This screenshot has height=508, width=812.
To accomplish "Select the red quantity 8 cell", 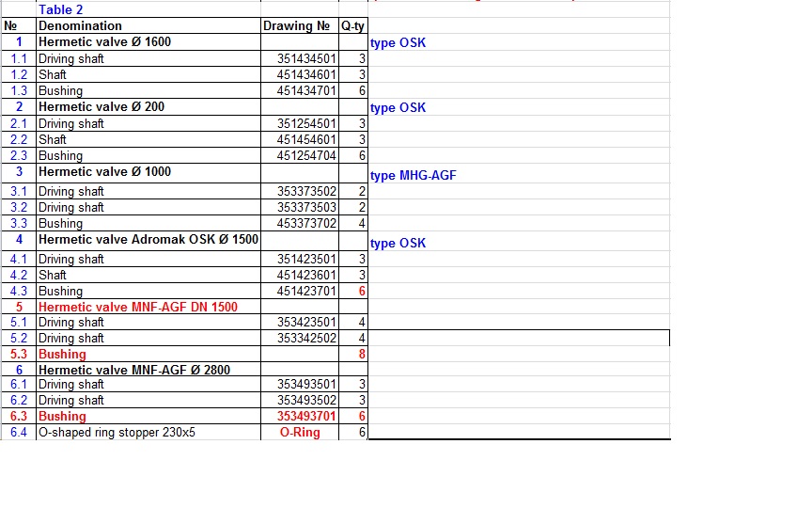I will 361,354.
